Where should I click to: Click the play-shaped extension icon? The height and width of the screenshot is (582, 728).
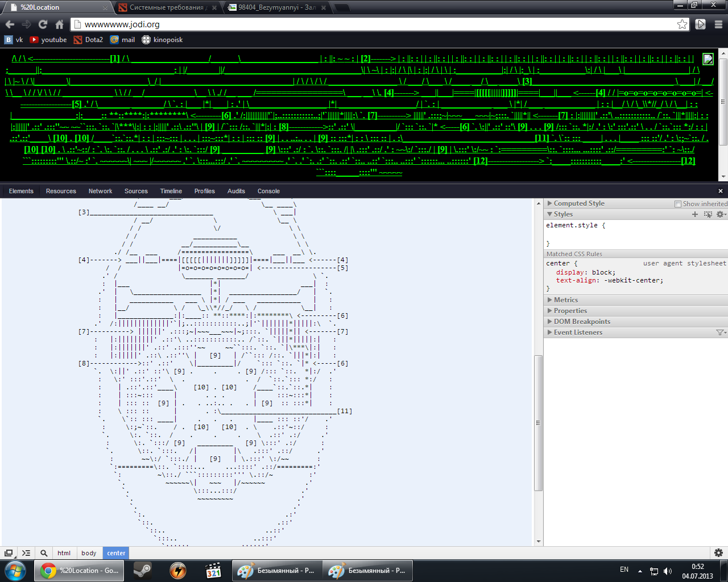coord(701,24)
